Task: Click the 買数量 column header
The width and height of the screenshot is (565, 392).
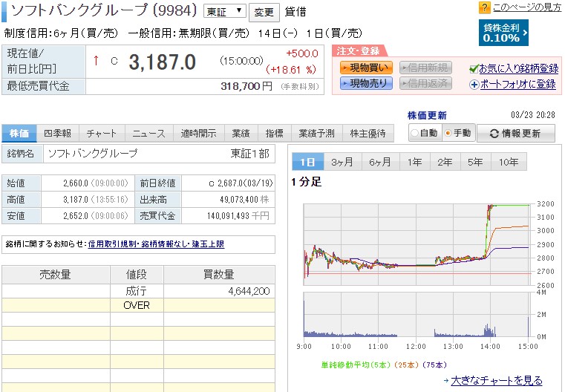Action: (x=219, y=275)
